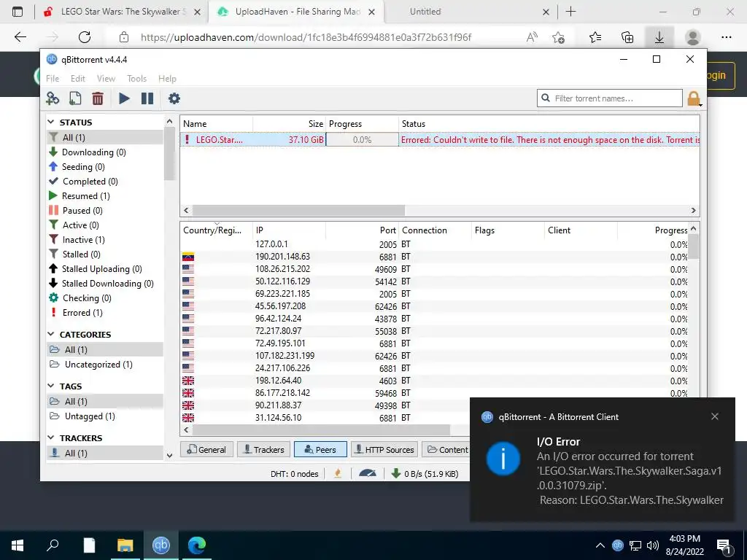The width and height of the screenshot is (747, 560).
Task: Open the Tools menu
Action: pos(136,79)
